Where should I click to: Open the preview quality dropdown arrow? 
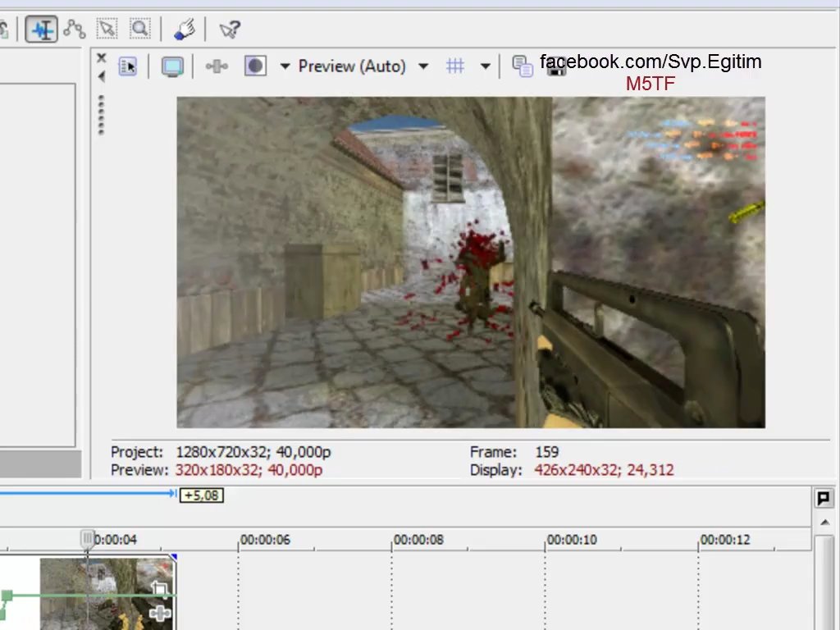(x=423, y=66)
